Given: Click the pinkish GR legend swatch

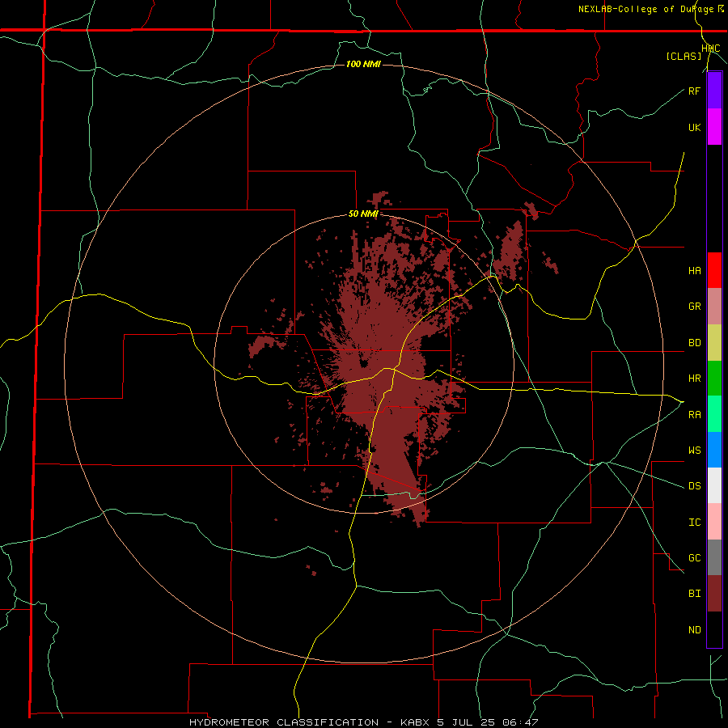Looking at the screenshot, I should (x=714, y=307).
